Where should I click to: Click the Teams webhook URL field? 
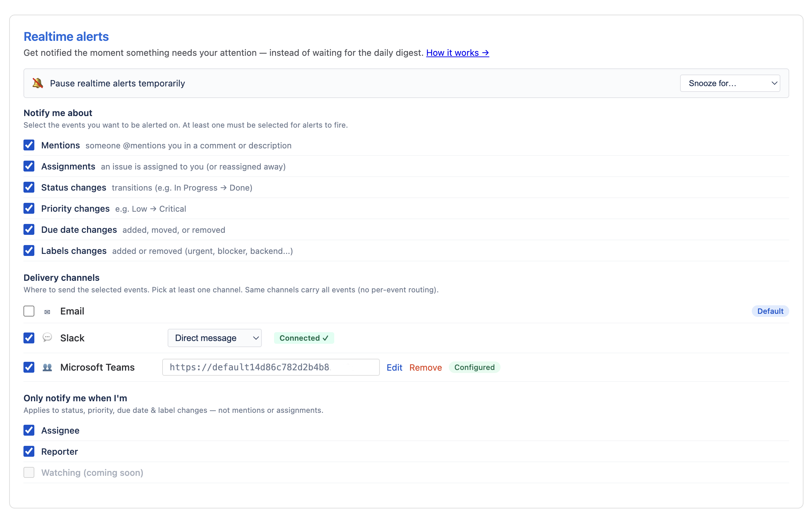pyautogui.click(x=271, y=367)
